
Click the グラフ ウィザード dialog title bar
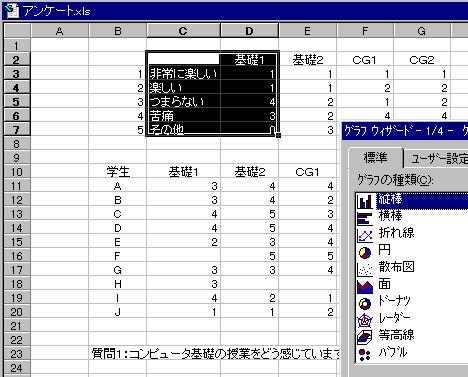pos(405,131)
